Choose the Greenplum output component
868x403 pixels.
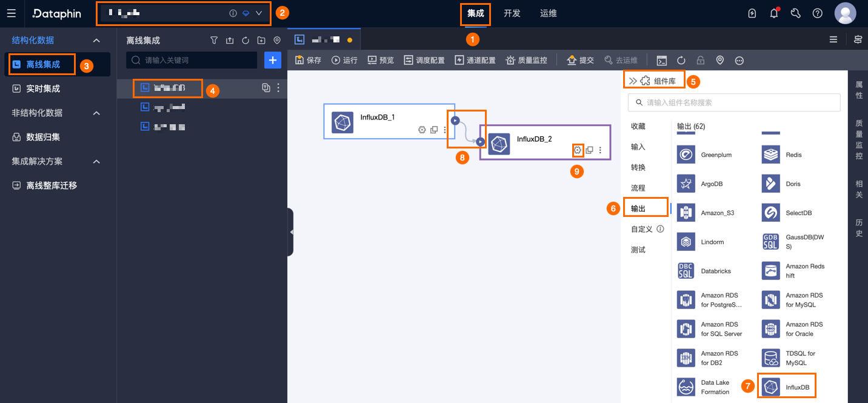coord(704,155)
